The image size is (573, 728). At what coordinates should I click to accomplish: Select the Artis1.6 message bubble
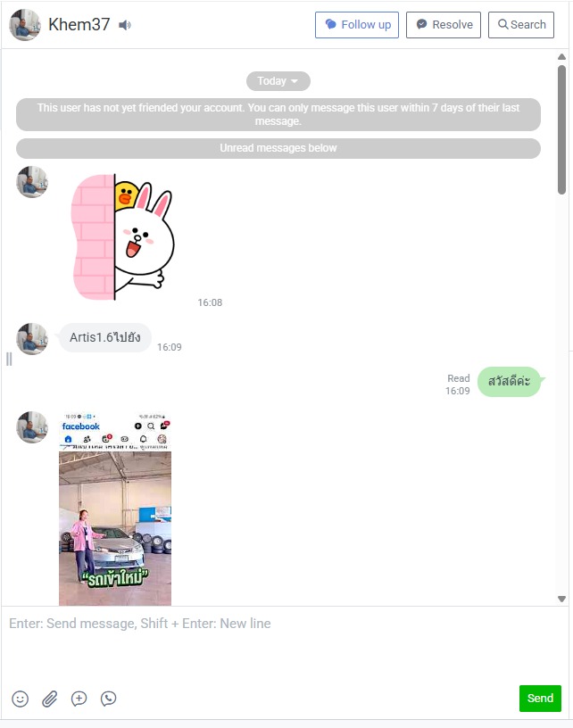pyautogui.click(x=105, y=337)
